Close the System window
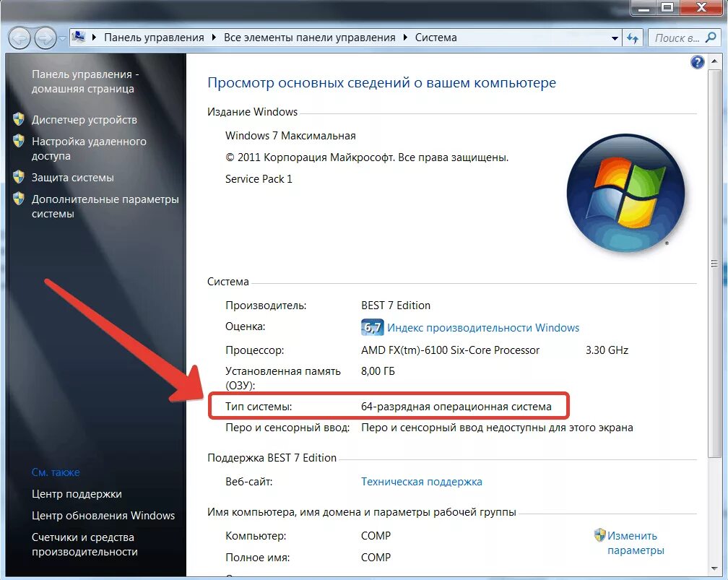The height and width of the screenshot is (580, 728). click(x=701, y=7)
